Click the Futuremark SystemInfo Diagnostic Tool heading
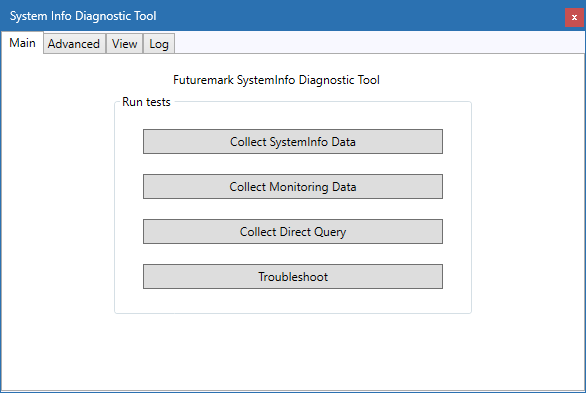Viewport: 586px width, 393px height. coord(276,80)
